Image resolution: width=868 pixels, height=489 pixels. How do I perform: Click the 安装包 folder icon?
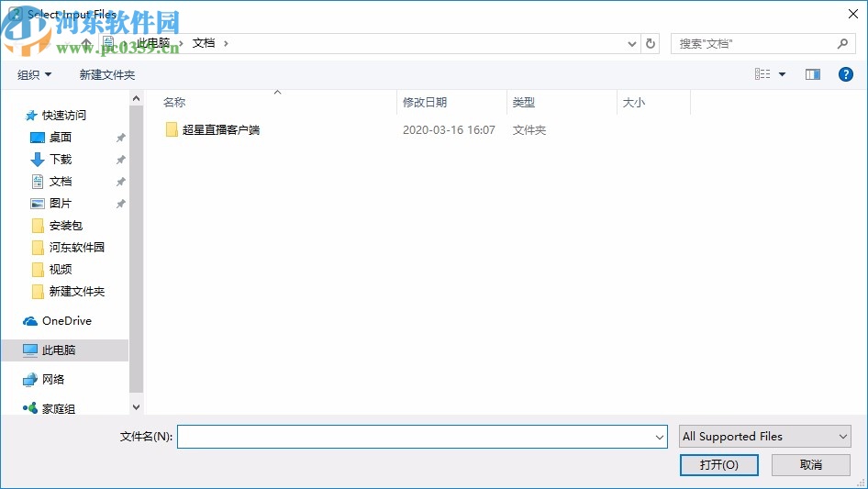point(38,226)
